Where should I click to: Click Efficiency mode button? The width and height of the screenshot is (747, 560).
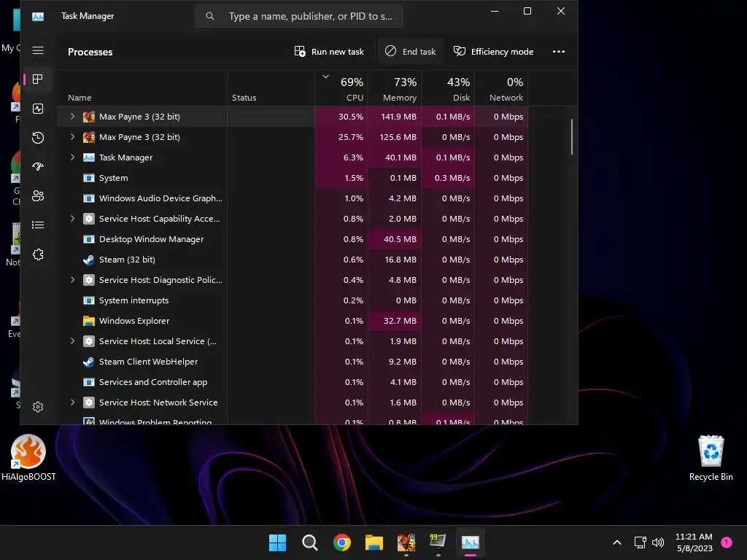(x=494, y=52)
